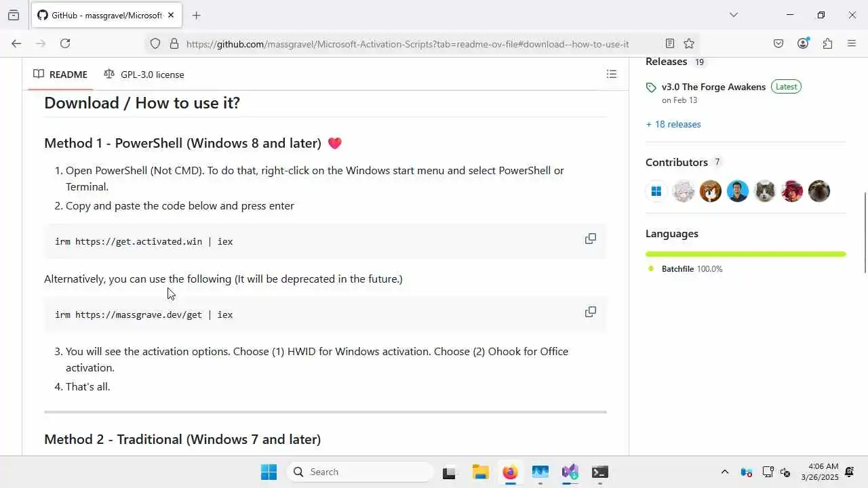This screenshot has width=868, height=488.
Task: Open the gray cat contributor avatar
Action: pyautogui.click(x=765, y=191)
